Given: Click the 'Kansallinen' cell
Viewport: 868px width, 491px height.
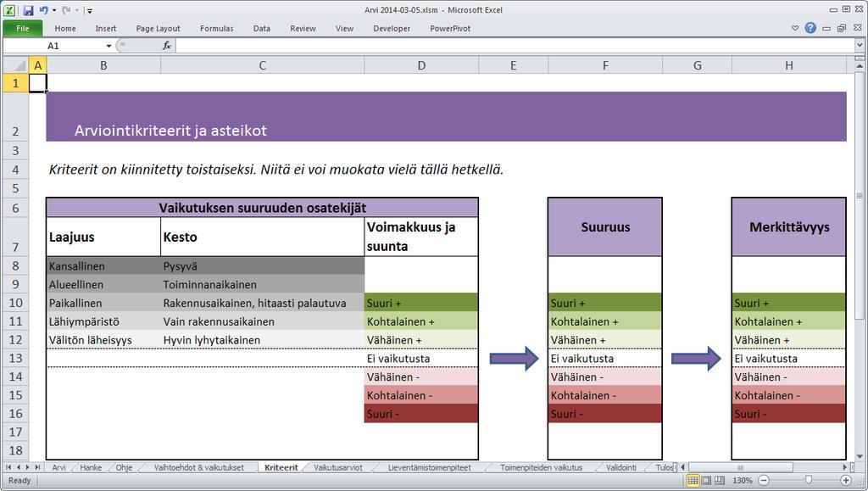Looking at the screenshot, I should 103,266.
